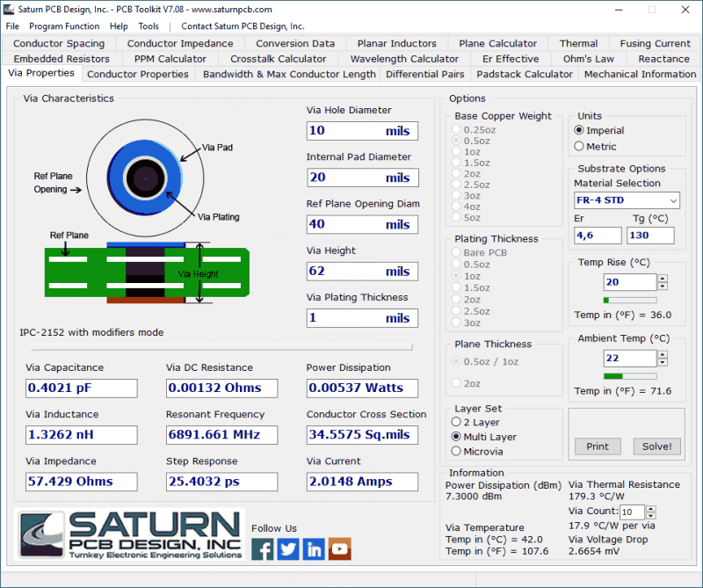
Task: Open the LinkedIn icon
Action: [313, 548]
